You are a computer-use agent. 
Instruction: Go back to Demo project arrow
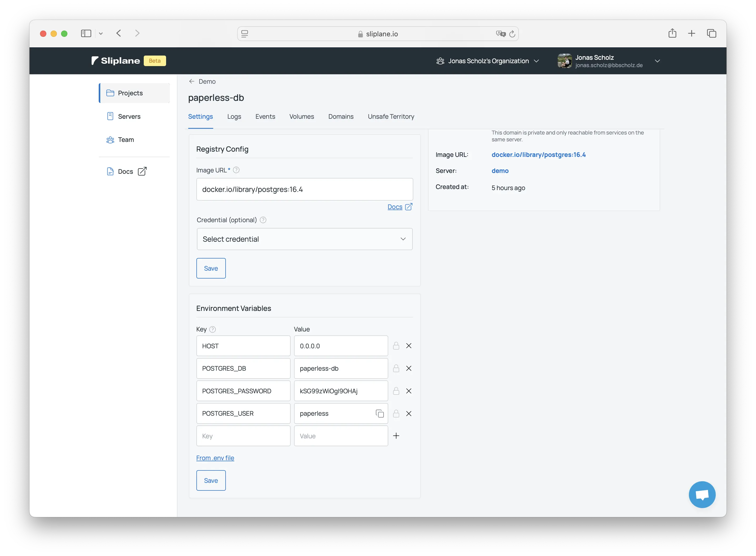(x=192, y=81)
